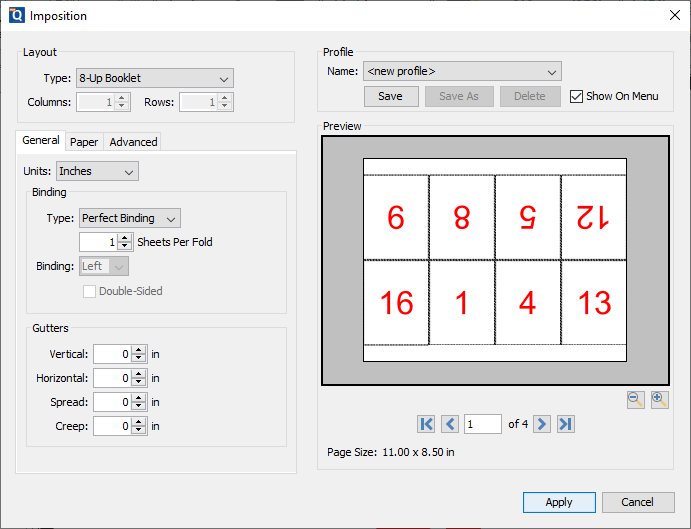Increase the Vertical gutter value
Image resolution: width=691 pixels, height=529 pixels.
tap(139, 350)
